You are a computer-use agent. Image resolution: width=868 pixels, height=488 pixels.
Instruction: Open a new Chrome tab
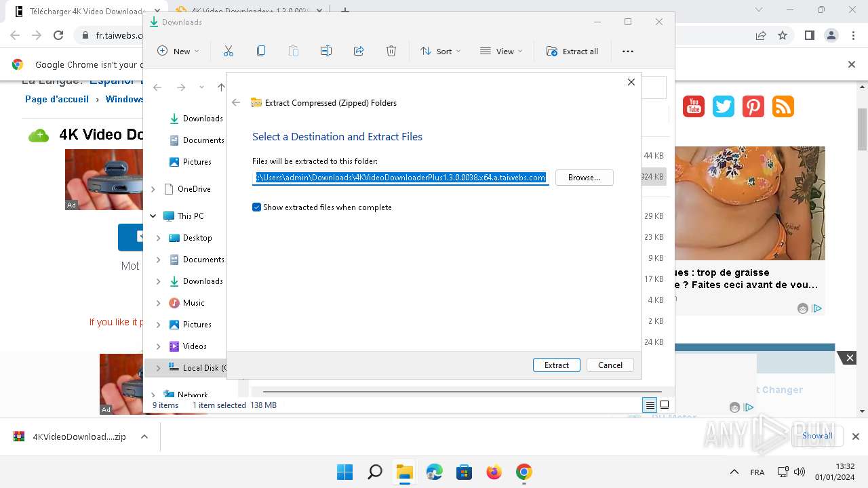tap(345, 11)
